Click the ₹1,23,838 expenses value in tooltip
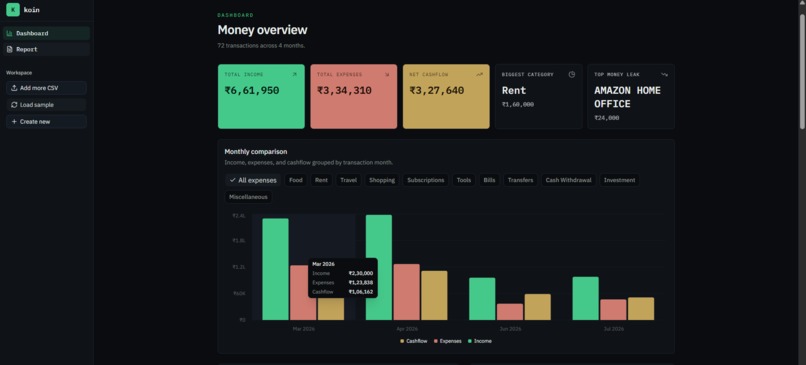Viewport: 806px width, 365px height. 361,283
